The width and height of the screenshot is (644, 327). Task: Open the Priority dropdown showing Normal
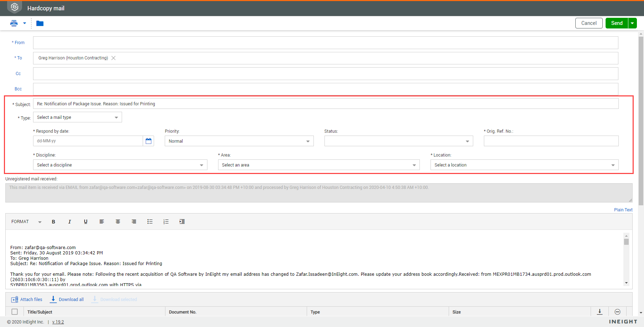pos(239,141)
